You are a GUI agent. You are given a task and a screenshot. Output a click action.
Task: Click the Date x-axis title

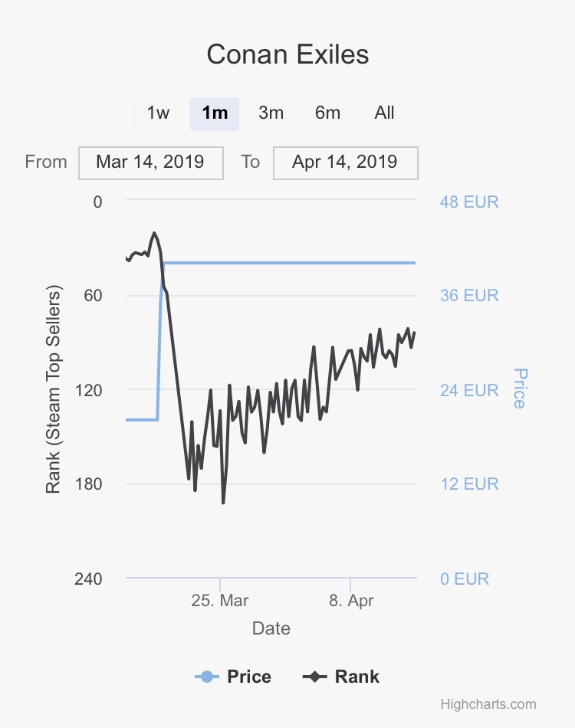coord(271,628)
